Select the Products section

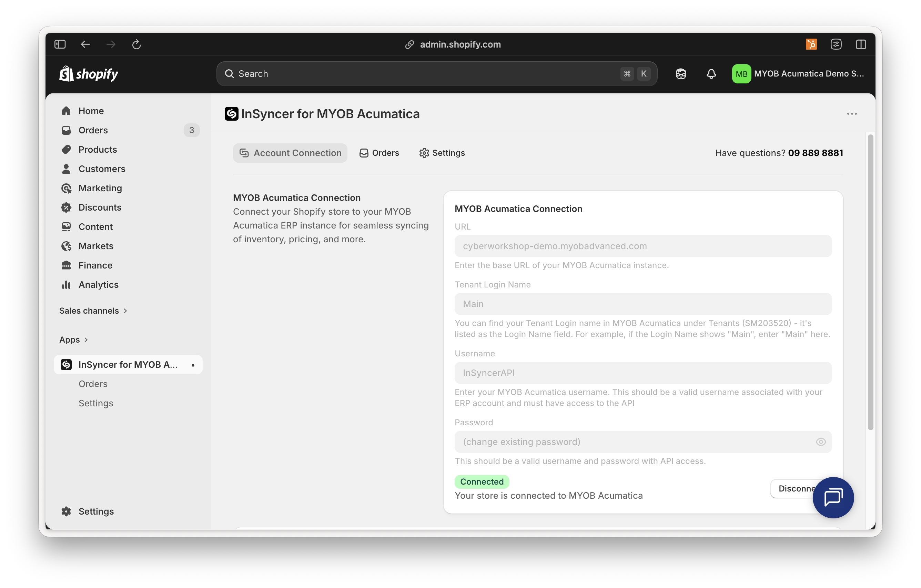click(x=98, y=149)
